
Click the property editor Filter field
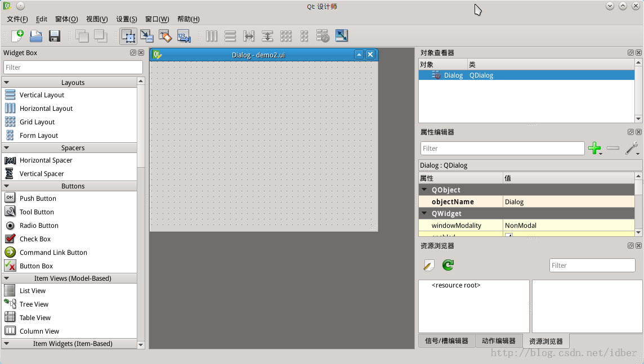pos(502,148)
